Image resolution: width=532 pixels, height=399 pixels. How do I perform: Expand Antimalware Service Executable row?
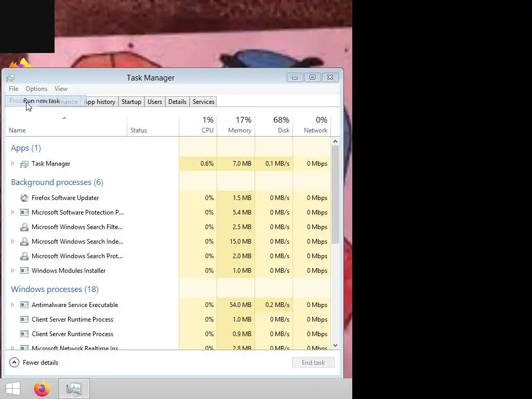tap(12, 305)
